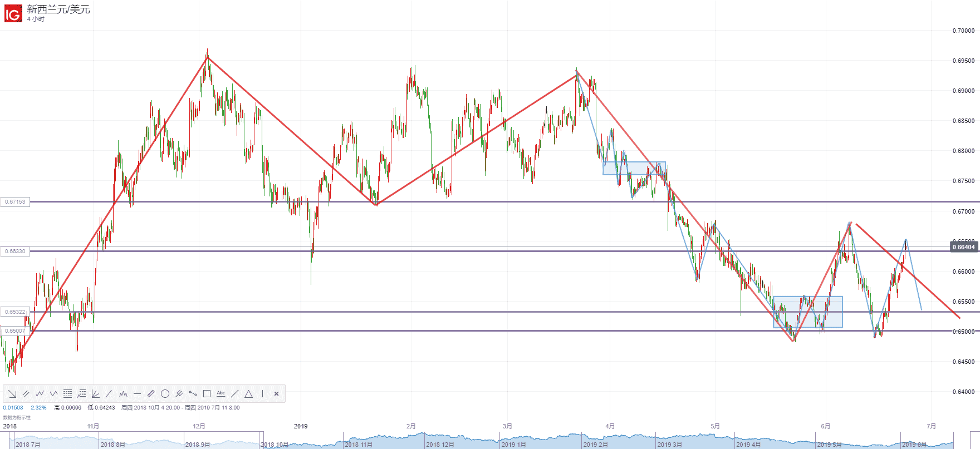Click 2019 3月 in the navigator strip
980x449 pixels.
pyautogui.click(x=670, y=445)
